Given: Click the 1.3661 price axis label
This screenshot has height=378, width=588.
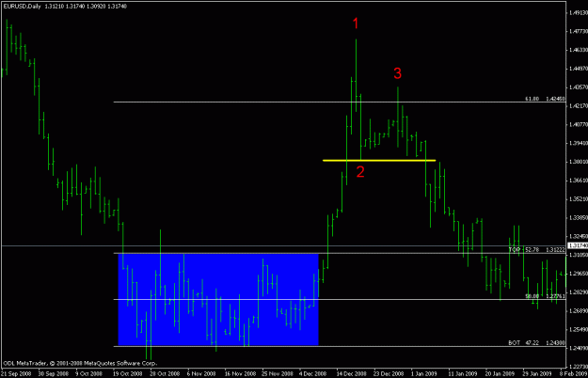Looking at the screenshot, I should click(579, 181).
